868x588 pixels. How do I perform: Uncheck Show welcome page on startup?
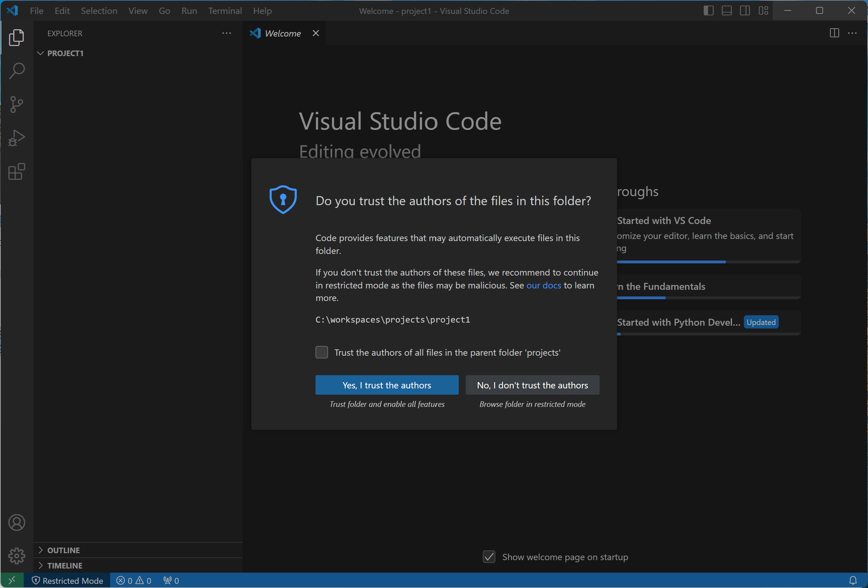point(489,557)
